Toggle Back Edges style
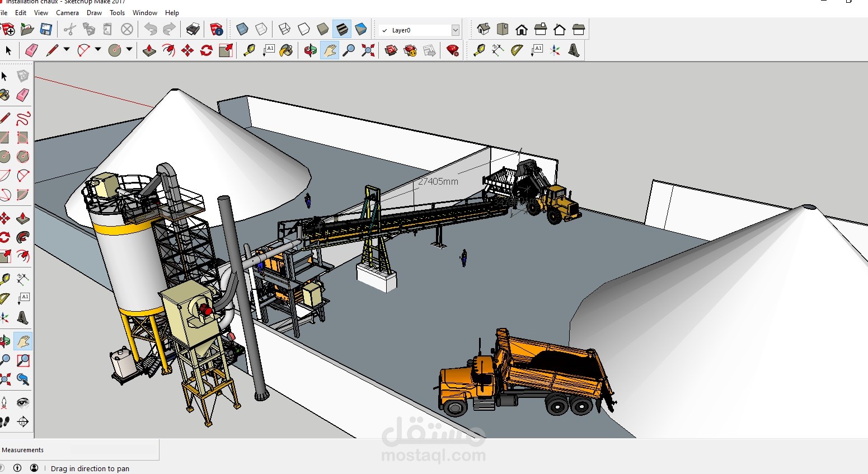This screenshot has width=868, height=474. pyautogui.click(x=261, y=29)
